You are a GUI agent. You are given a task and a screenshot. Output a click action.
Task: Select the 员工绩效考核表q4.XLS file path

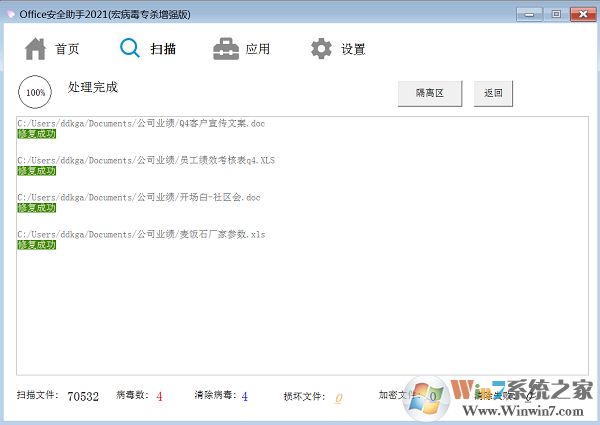pyautogui.click(x=146, y=160)
